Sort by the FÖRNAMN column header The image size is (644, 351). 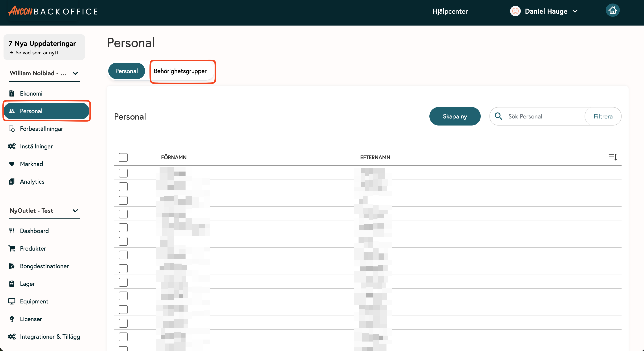point(174,157)
